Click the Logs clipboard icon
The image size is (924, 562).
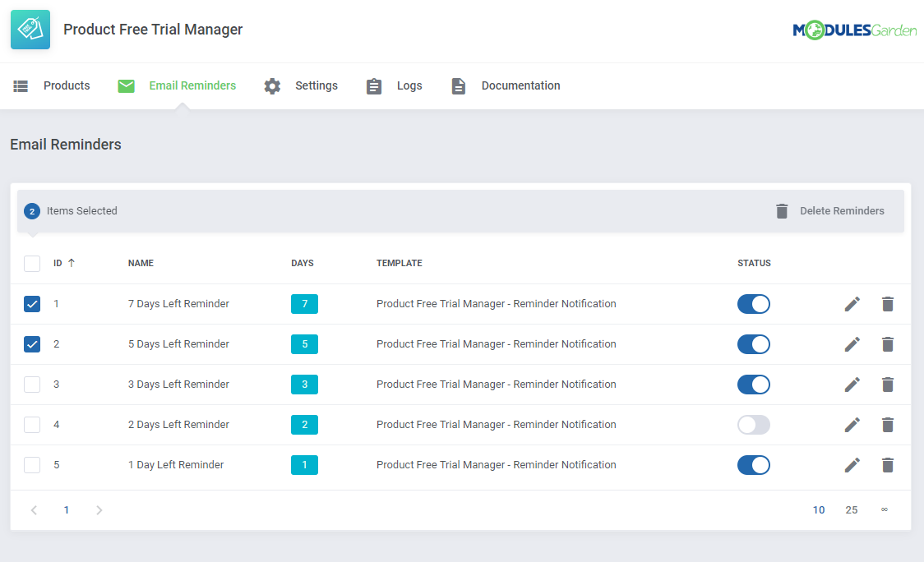click(373, 86)
